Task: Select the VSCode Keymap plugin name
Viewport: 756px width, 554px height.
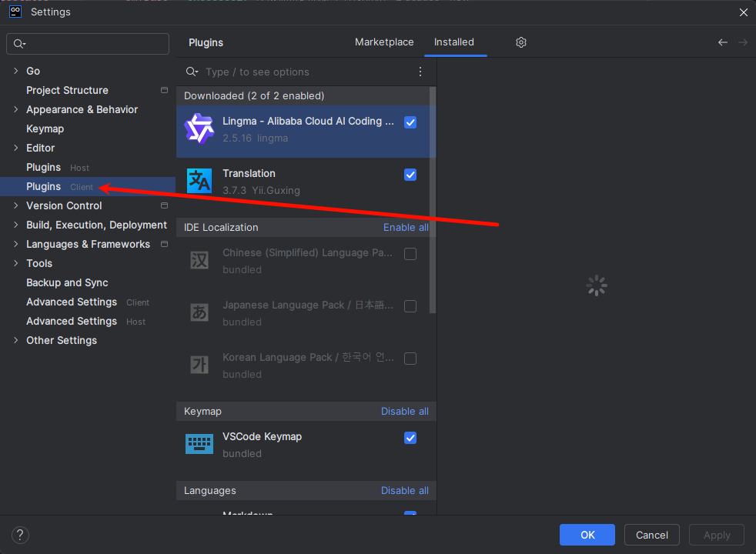Action: click(262, 436)
